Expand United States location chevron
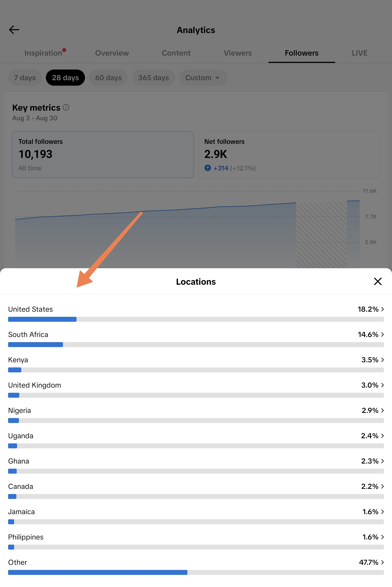The width and height of the screenshot is (392, 587). [x=382, y=309]
